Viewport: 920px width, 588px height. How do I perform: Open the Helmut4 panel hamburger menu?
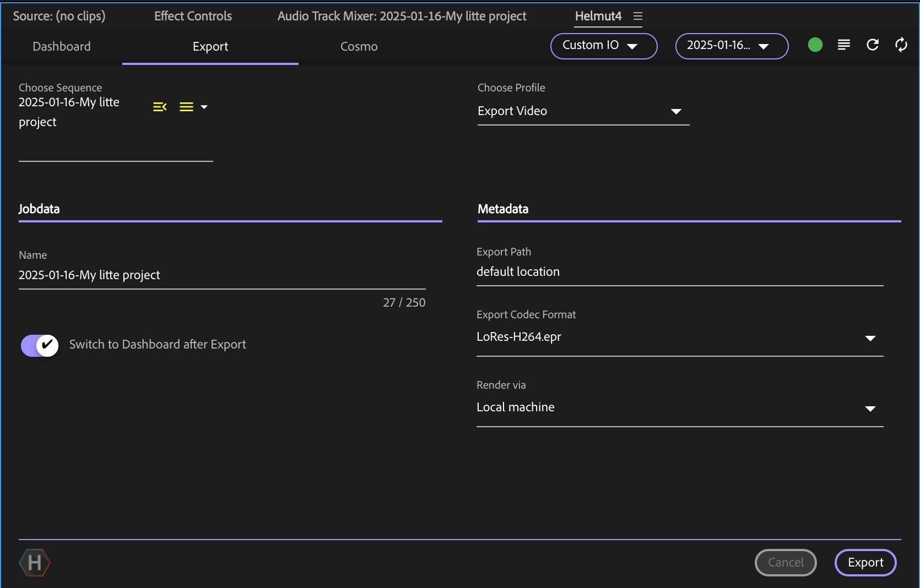(x=638, y=17)
